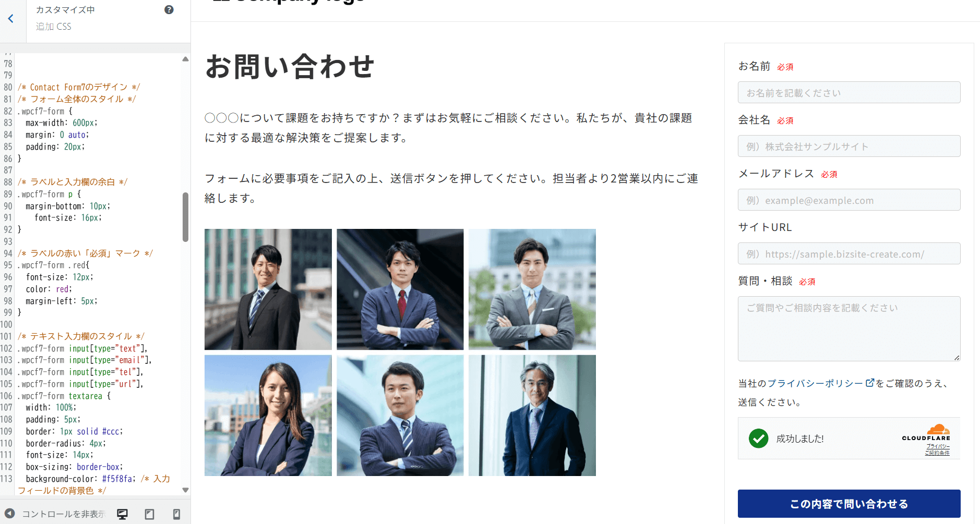Switch to desktop preview device icon
This screenshot has width=980, height=524.
tap(123, 514)
